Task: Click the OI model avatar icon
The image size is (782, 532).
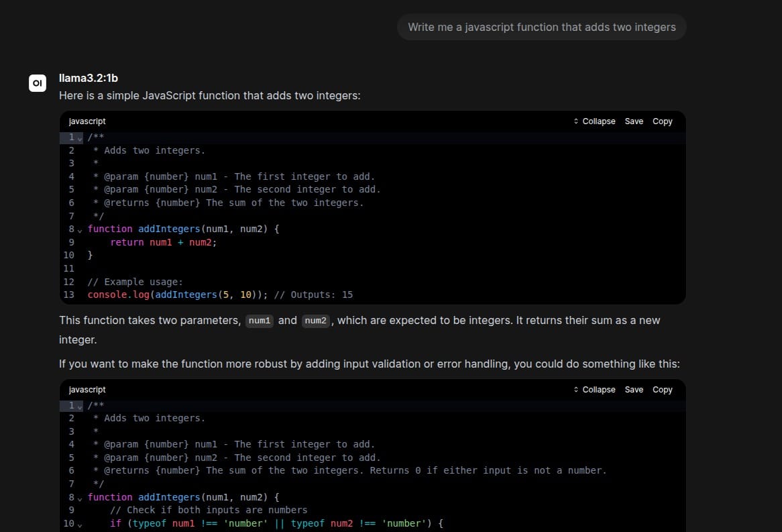Action: pyautogui.click(x=38, y=83)
